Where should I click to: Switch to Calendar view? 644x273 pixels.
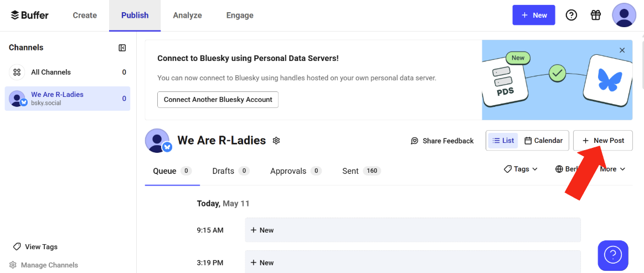[543, 141]
